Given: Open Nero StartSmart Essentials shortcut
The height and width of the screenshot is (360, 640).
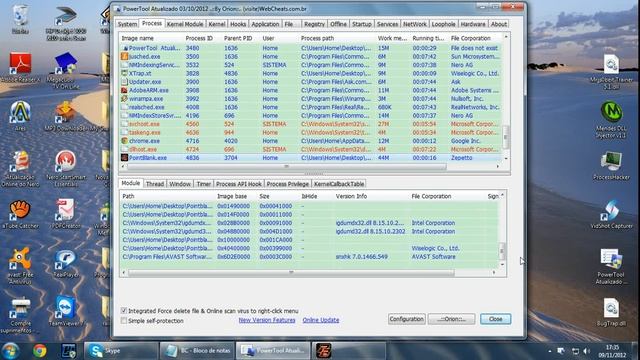Looking at the screenshot, I should 66,168.
